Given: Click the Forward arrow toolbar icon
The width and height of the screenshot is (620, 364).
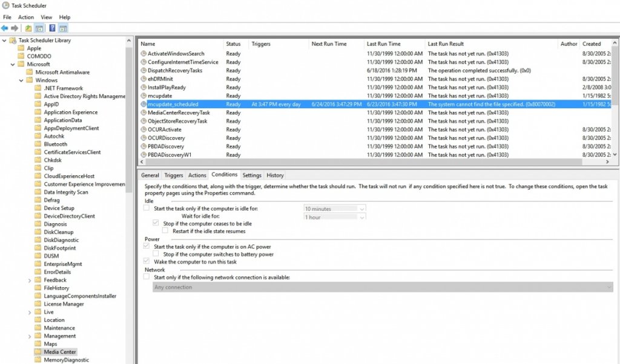Looking at the screenshot, I should pyautogui.click(x=15, y=28).
